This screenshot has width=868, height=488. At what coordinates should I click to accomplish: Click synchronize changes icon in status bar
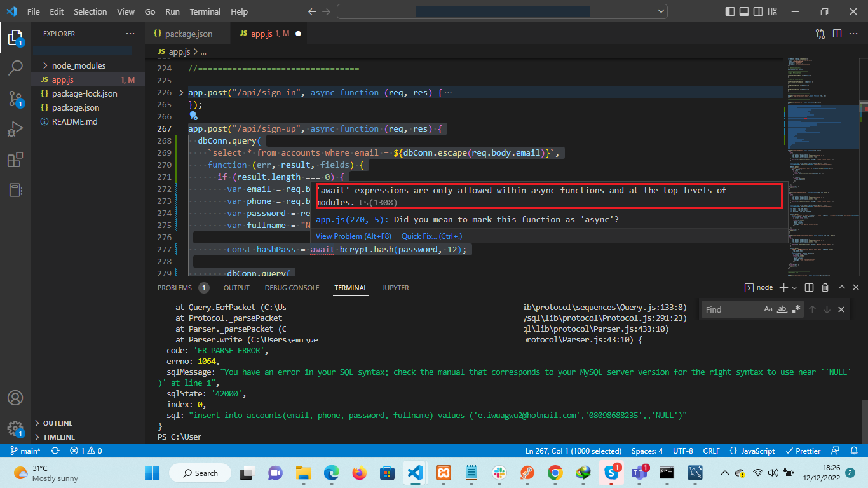click(55, 451)
